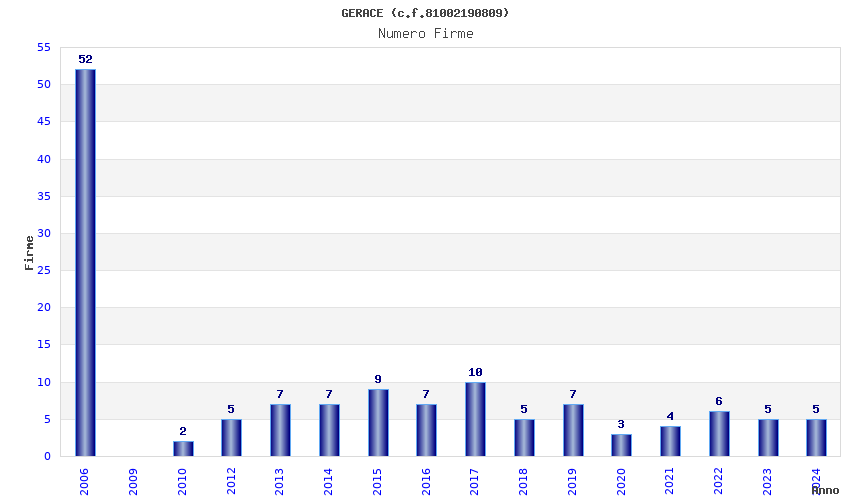Viewport: 850px width, 500px height.
Task: Click the 2012 bar in the chart
Action: click(231, 438)
